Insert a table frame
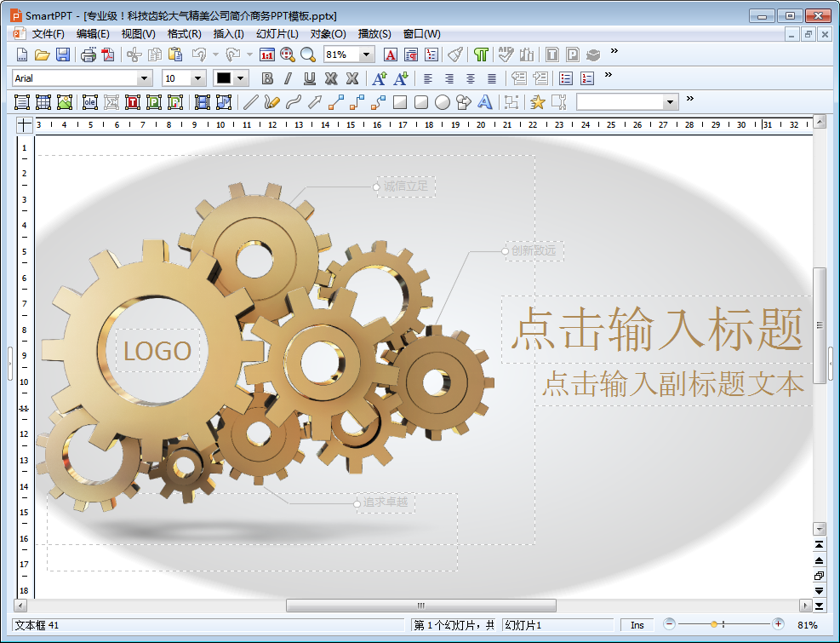Viewport: 840px width, 643px height. click(x=43, y=102)
